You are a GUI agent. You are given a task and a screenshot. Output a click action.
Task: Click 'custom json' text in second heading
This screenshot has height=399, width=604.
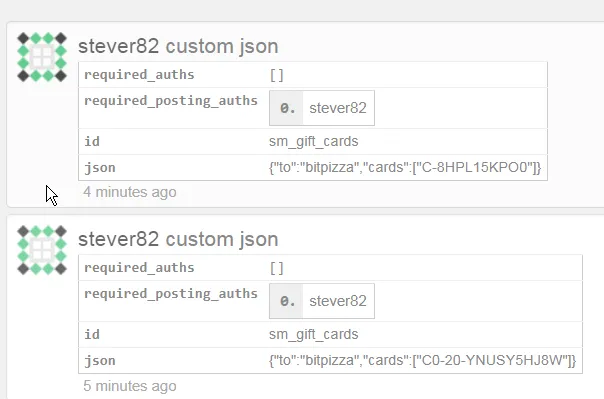tap(222, 240)
